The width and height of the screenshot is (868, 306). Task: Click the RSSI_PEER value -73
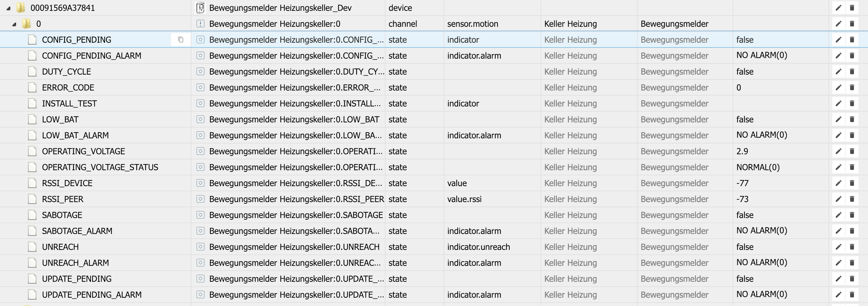click(742, 199)
